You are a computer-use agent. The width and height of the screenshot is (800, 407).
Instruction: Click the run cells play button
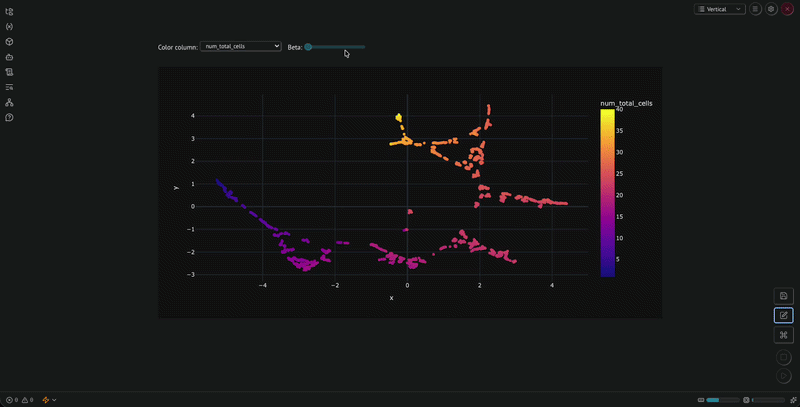click(784, 376)
